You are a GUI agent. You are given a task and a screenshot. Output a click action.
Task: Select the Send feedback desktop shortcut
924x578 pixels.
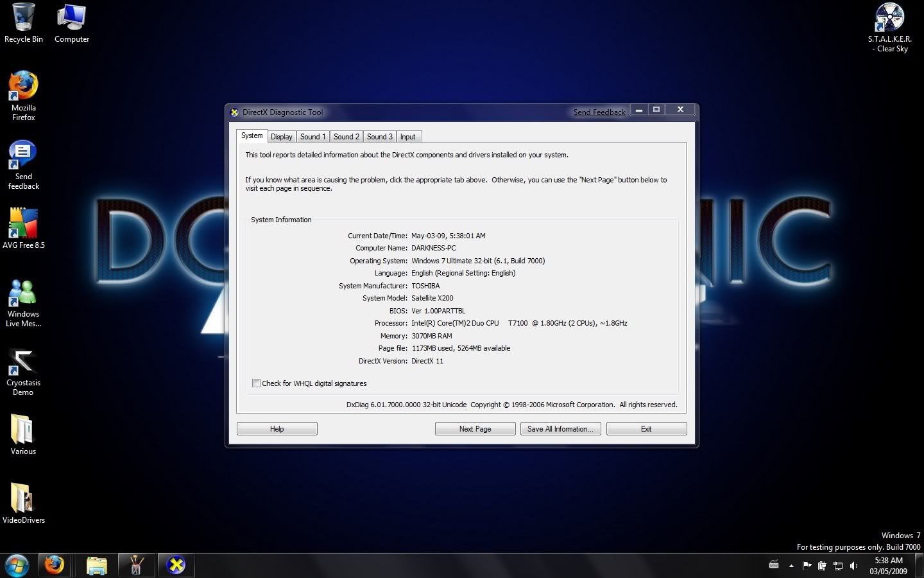point(23,165)
